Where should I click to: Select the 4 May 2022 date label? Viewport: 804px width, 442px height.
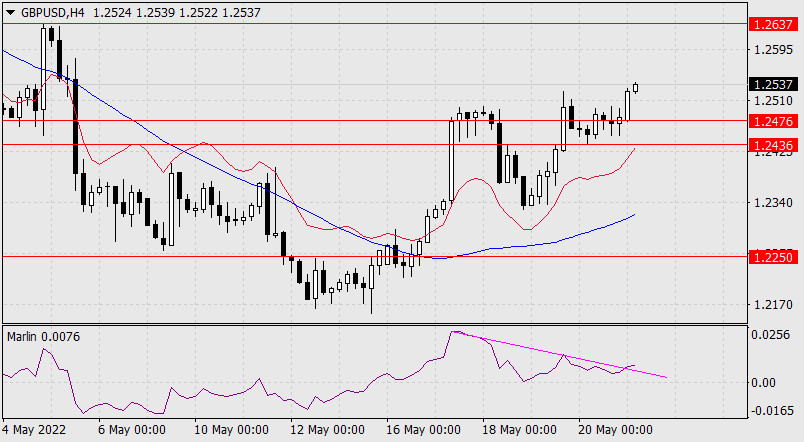(34, 429)
